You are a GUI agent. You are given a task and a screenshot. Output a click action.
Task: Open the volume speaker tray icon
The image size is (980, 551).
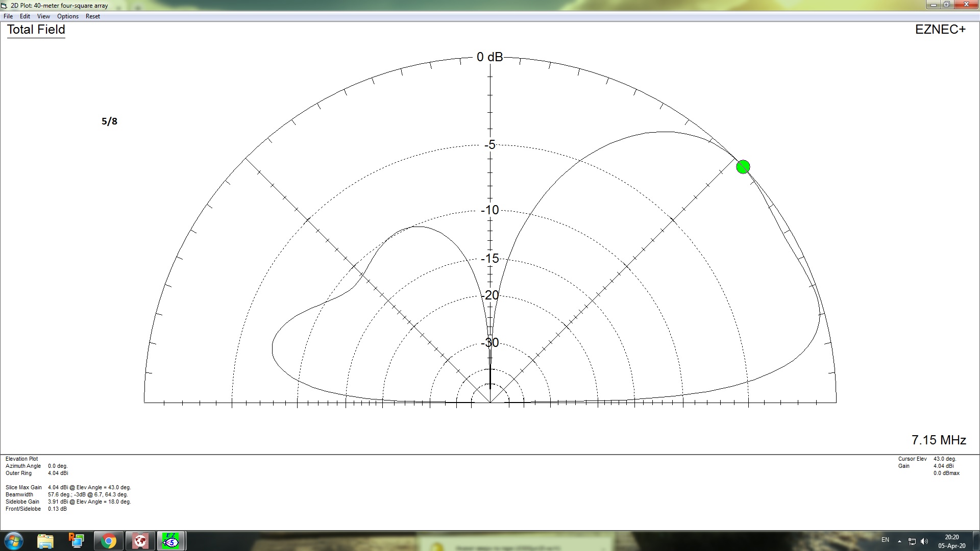[x=924, y=541]
